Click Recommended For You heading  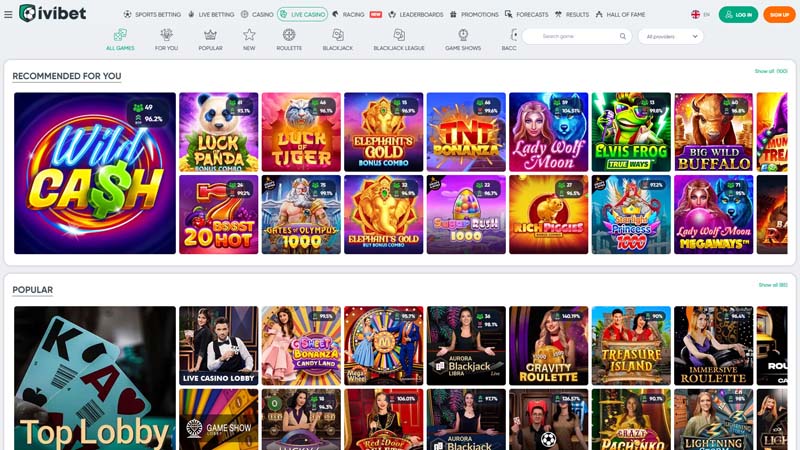point(67,76)
